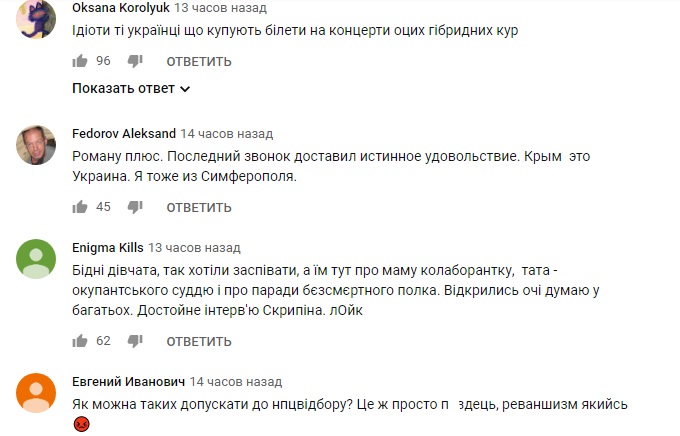
Task: Like Oksana Korolyuk's comment with thumbs up
Action: [80, 61]
